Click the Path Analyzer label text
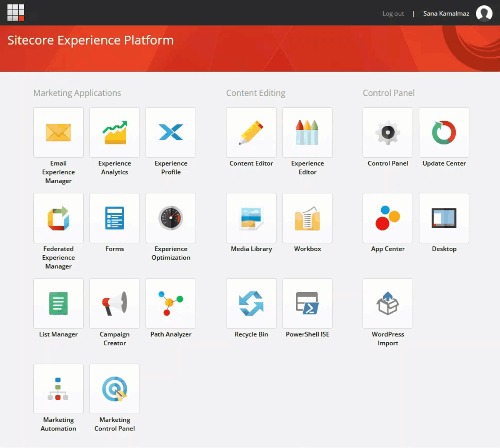The image size is (500, 448). [171, 334]
